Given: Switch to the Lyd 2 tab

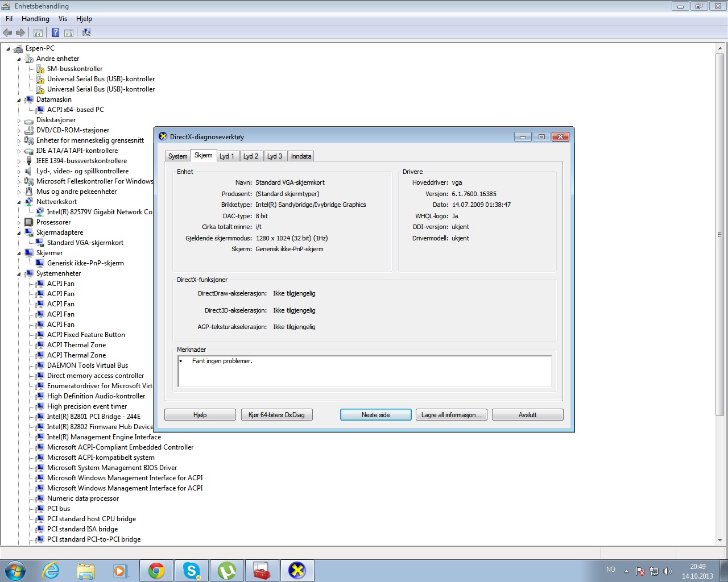Looking at the screenshot, I should point(251,156).
